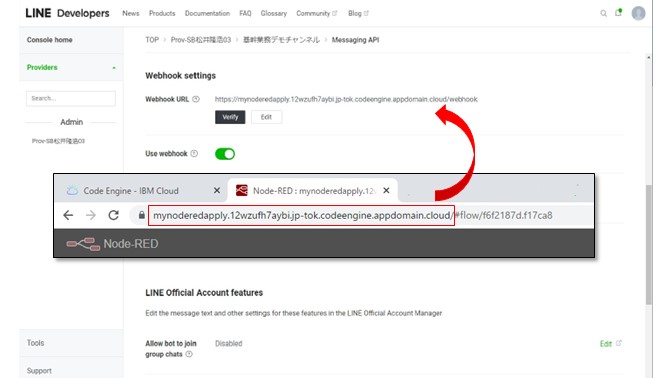Click the LINE Developers logo
This screenshot has width=672, height=378.
click(x=67, y=13)
